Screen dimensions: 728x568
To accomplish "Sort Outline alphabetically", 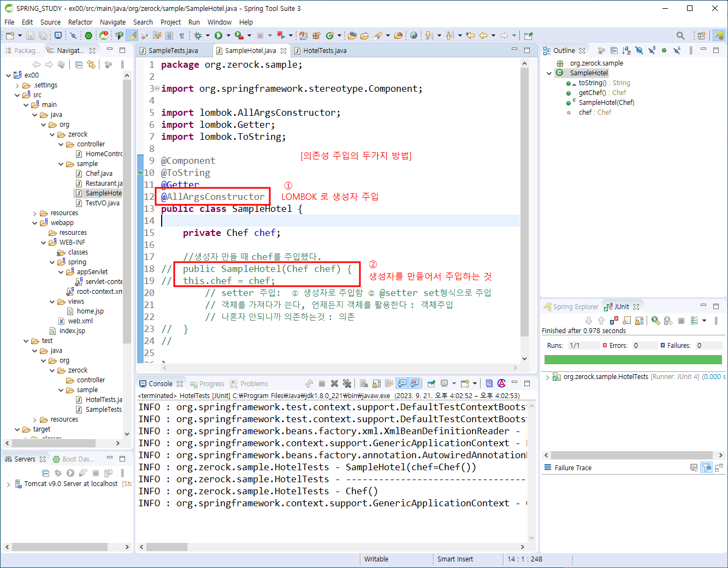I will [x=627, y=50].
